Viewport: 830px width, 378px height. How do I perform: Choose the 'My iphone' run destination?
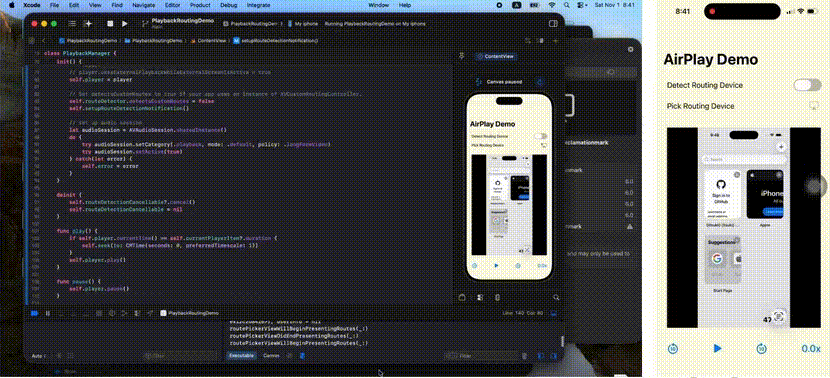303,24
